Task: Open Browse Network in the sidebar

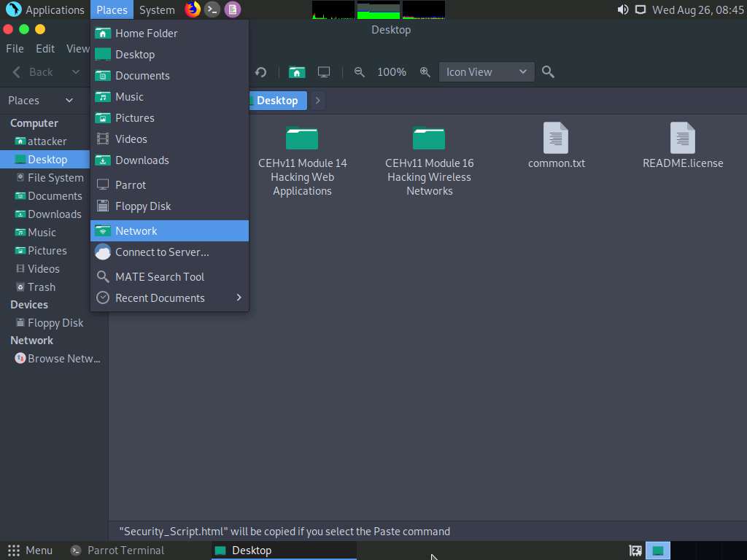Action: [x=58, y=358]
